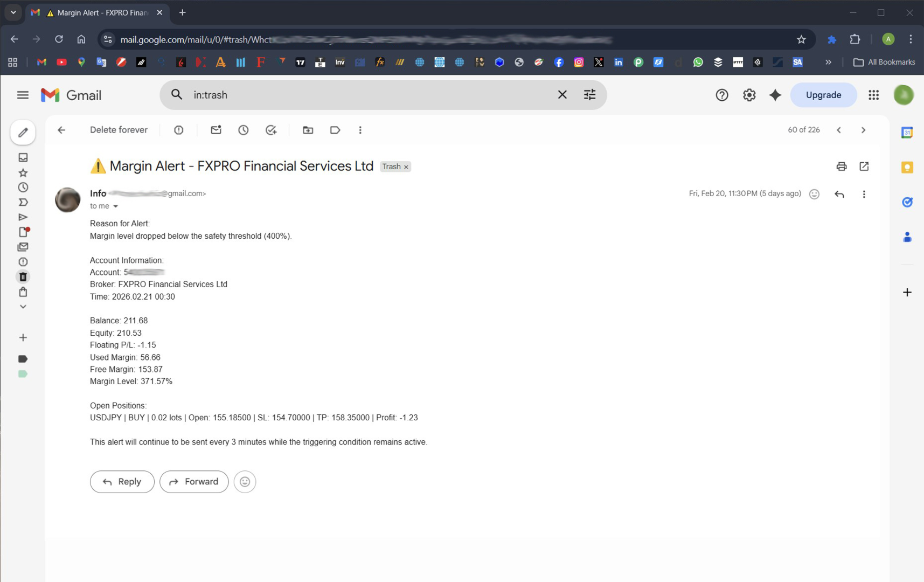Screen dimensions: 924x582
Task: Go back to the Trash list
Action: [x=61, y=130]
